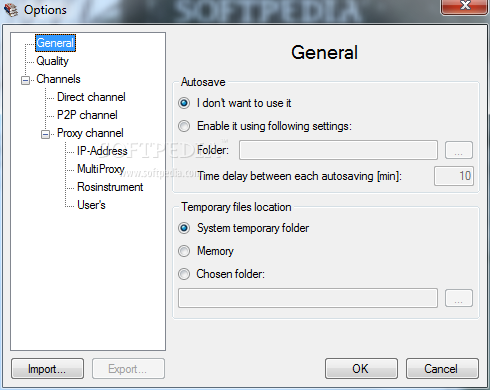Open Direct channel settings
The image size is (490, 390).
[x=91, y=97]
